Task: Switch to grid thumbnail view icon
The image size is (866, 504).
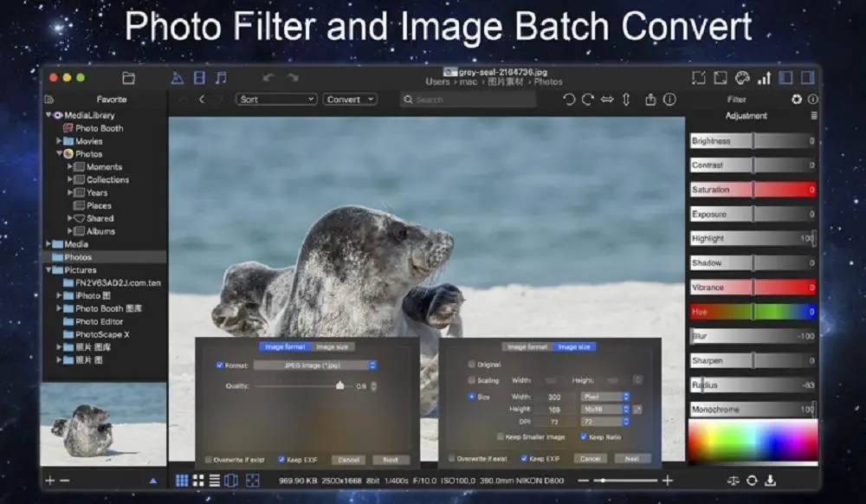Action: 182,480
